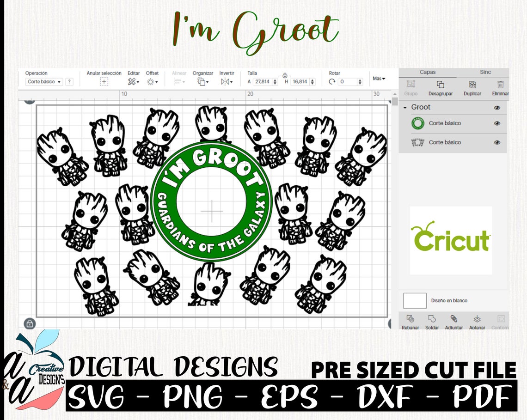
Task: Toggle visibility of the green Corte básico layer
Action: coord(497,123)
